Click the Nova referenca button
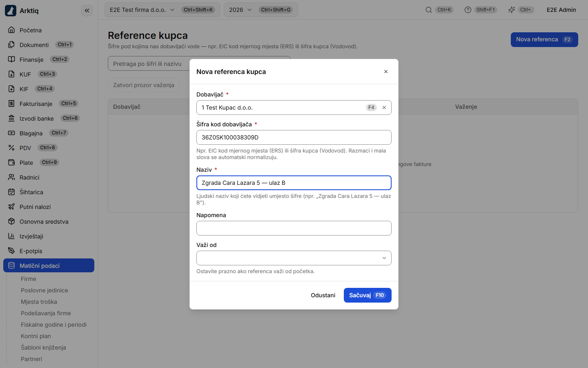 click(x=544, y=40)
